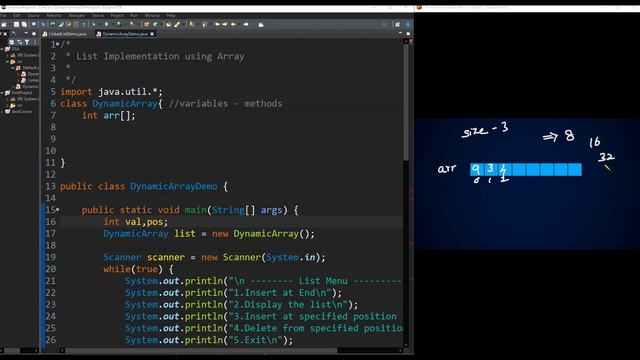Click on 'public class DynamicArrayDemo' line
Image resolution: width=640 pixels, height=360 pixels.
(x=144, y=187)
